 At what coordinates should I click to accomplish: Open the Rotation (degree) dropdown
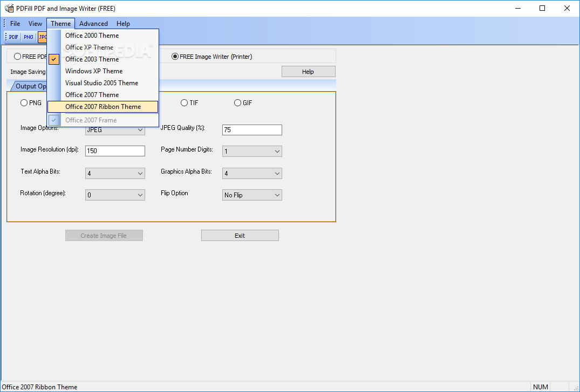pyautogui.click(x=115, y=195)
